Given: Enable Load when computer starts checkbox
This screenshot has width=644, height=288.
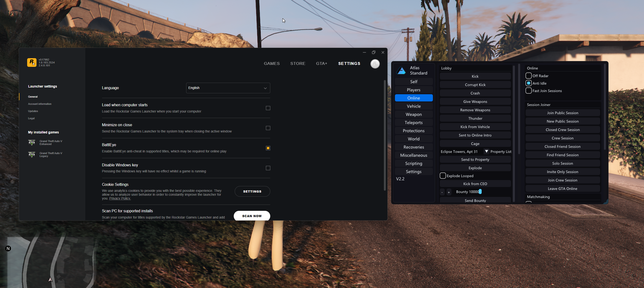Looking at the screenshot, I should (x=268, y=108).
